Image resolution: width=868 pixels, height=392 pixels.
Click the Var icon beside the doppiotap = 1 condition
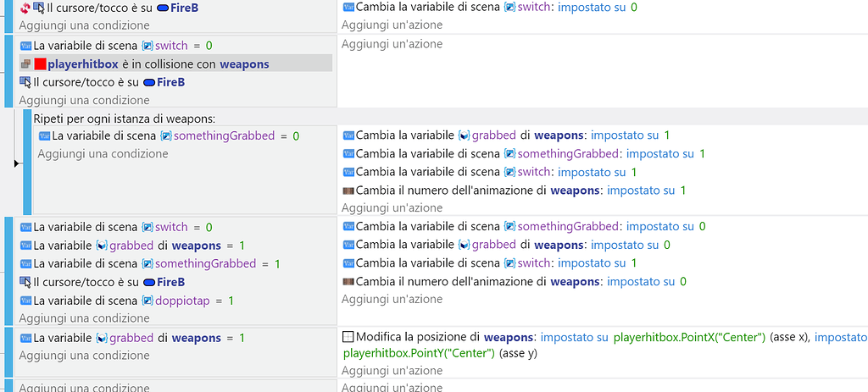(x=26, y=301)
